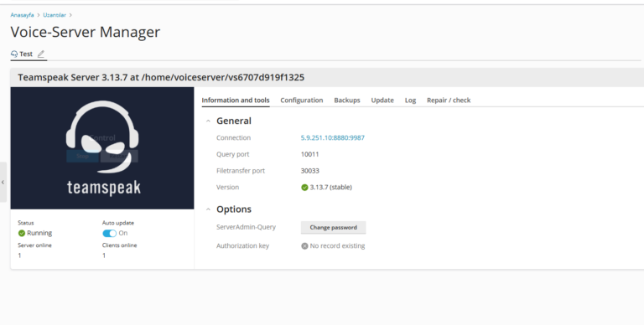Screen dimensions: 644x325
Task: Click the Change password button
Action: (x=333, y=227)
